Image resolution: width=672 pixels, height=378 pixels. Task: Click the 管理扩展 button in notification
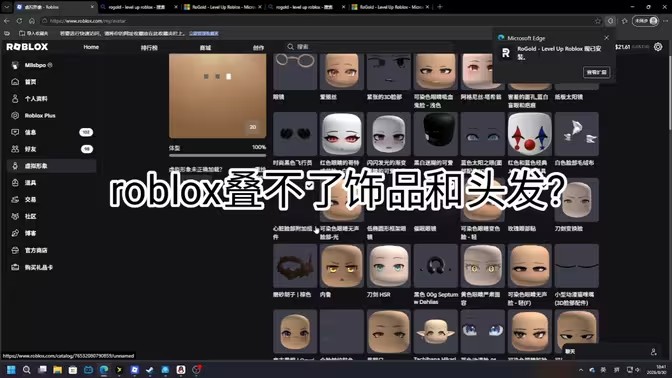coord(597,72)
